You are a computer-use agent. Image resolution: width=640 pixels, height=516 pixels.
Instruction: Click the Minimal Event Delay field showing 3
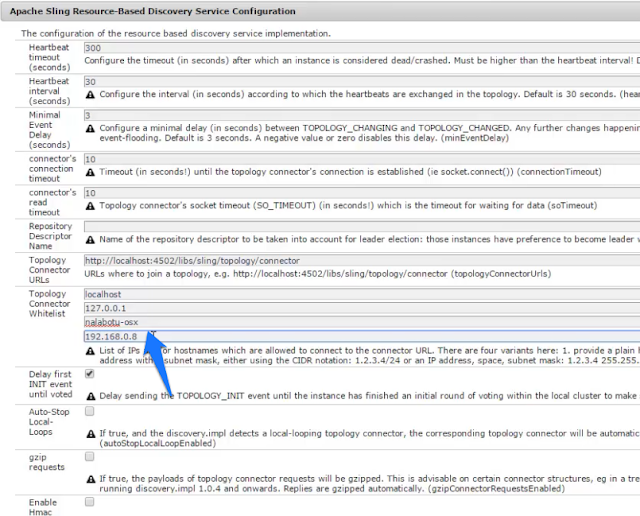tap(362, 116)
